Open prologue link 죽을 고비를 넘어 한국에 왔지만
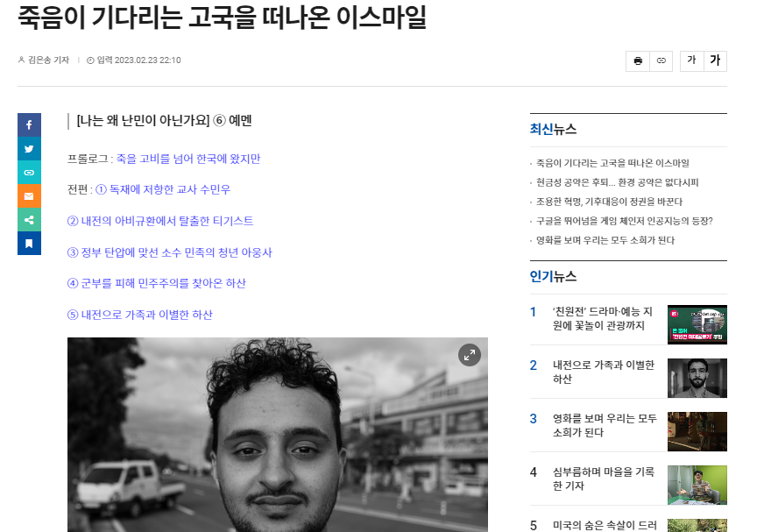Screen dimensions: 757x532 click(188, 159)
